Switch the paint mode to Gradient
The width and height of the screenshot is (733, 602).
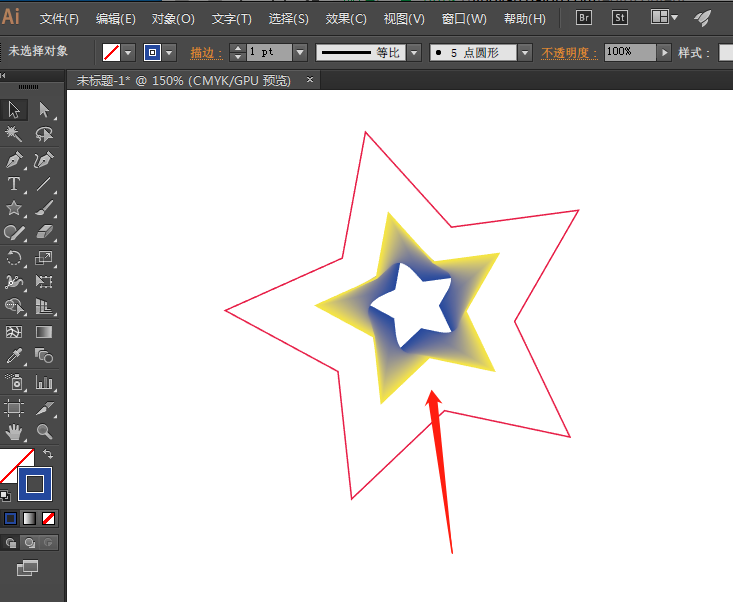point(29,518)
